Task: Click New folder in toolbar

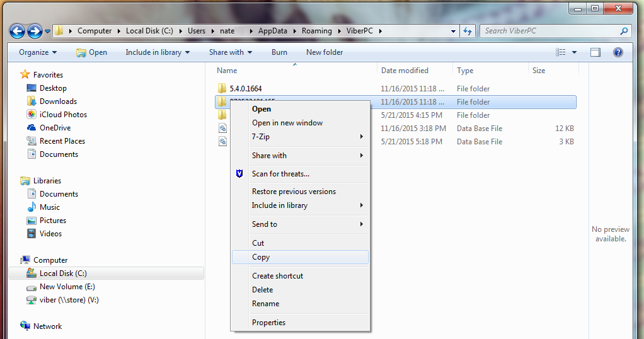Action: 325,52
